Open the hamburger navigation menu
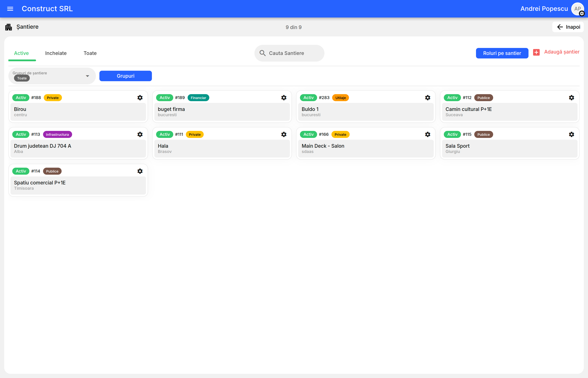Viewport: 588px width, 378px height. coord(10,9)
